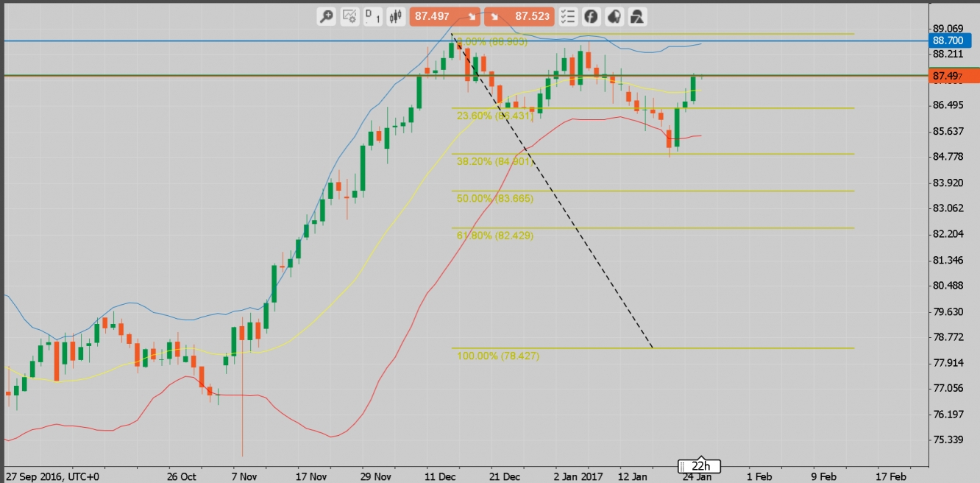The height and width of the screenshot is (483, 980).
Task: Switch the candlestick chart type
Action: pyautogui.click(x=397, y=16)
